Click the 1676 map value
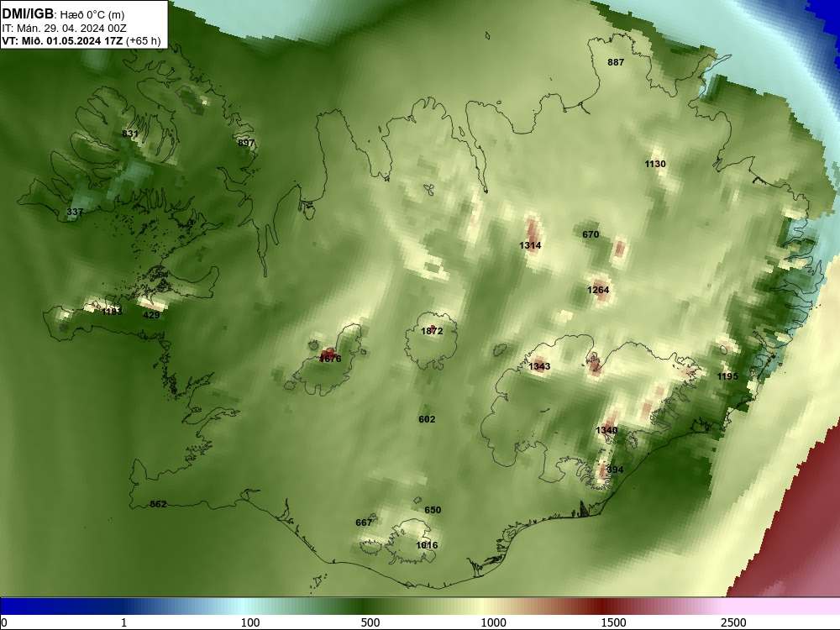 [330, 359]
